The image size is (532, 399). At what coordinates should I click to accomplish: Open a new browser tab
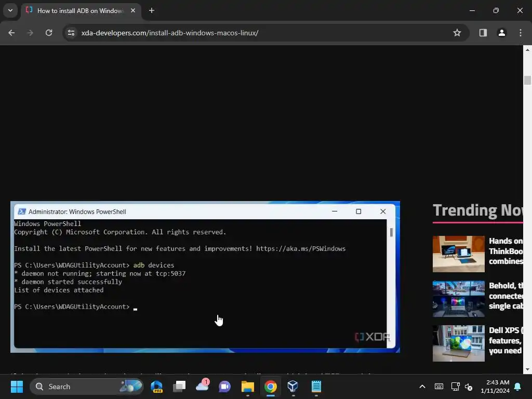tap(152, 10)
